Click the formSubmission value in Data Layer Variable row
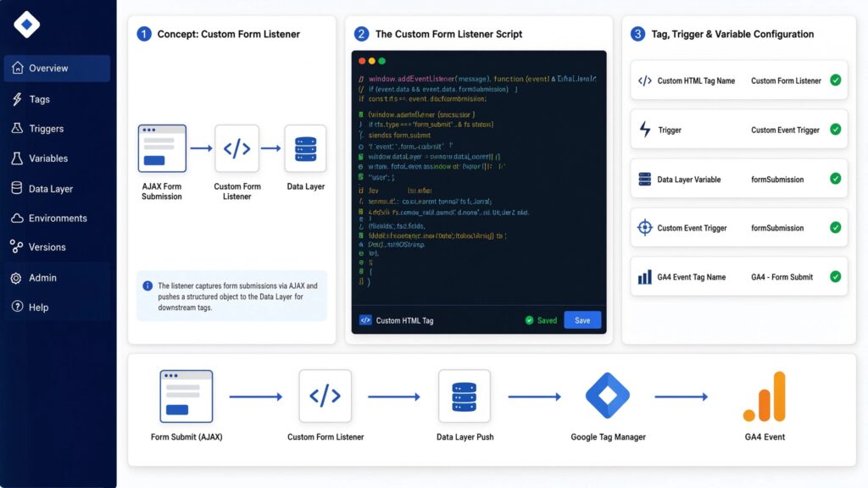This screenshot has width=868, height=488. point(777,180)
